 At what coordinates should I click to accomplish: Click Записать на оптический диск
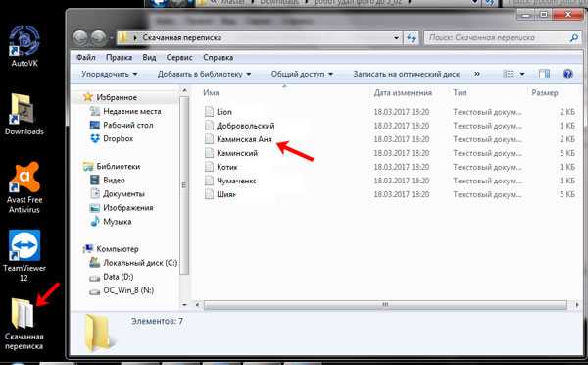coord(406,74)
